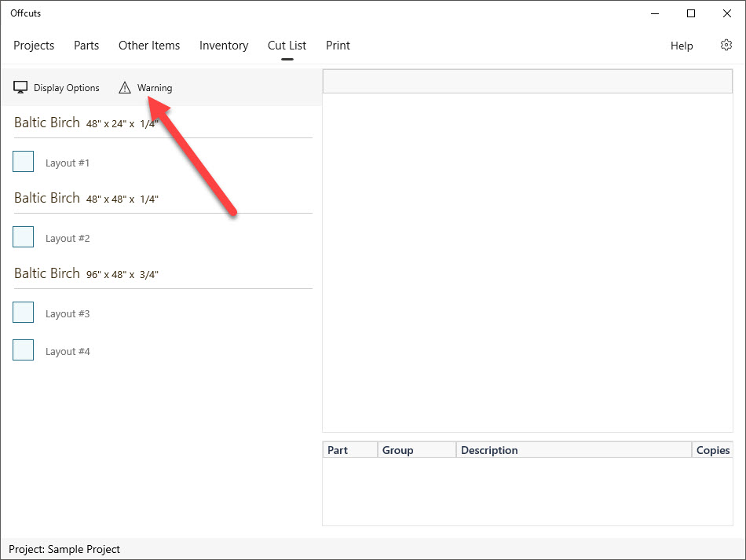This screenshot has width=746, height=560.
Task: Open the settings gear icon
Action: (x=726, y=46)
